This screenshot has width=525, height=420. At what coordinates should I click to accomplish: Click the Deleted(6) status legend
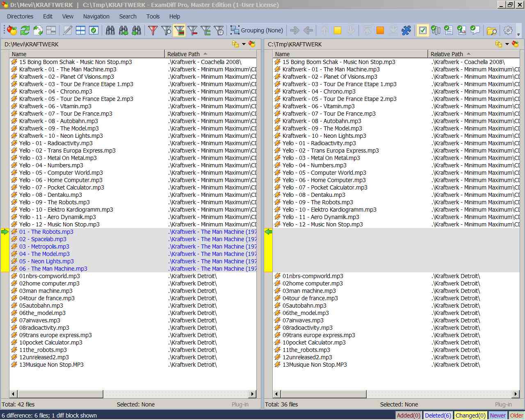(x=438, y=415)
